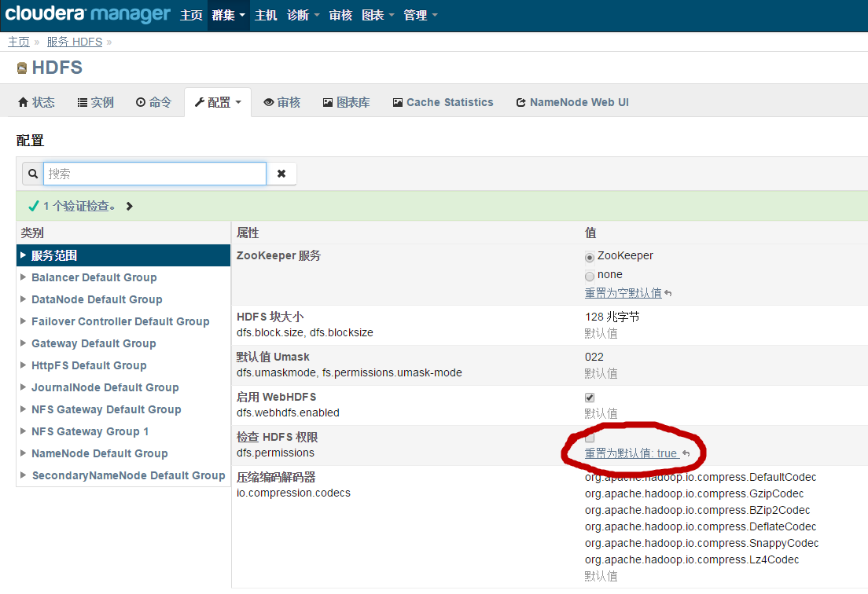Launch NameNode Web UI external link icon
The width and height of the screenshot is (868, 594).
(520, 101)
